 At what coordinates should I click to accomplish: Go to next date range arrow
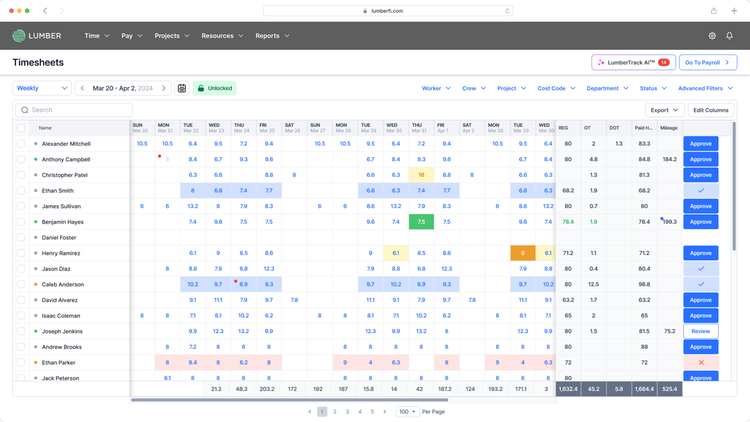tap(164, 88)
